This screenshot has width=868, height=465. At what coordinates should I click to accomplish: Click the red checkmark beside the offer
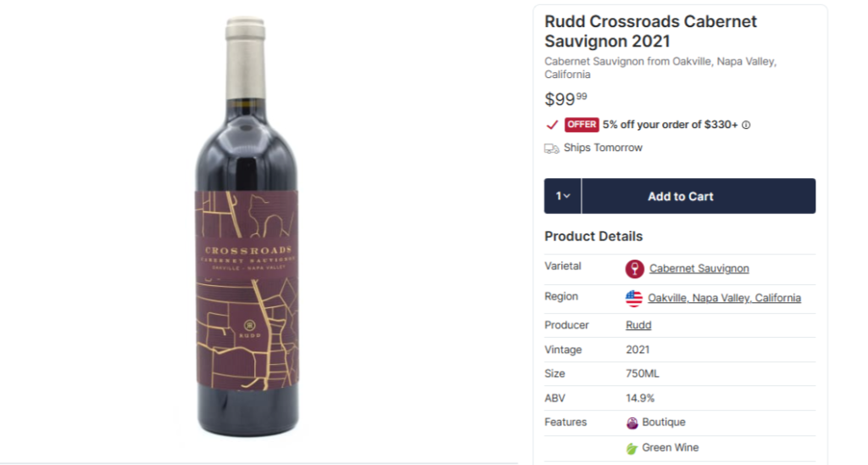[x=552, y=125]
